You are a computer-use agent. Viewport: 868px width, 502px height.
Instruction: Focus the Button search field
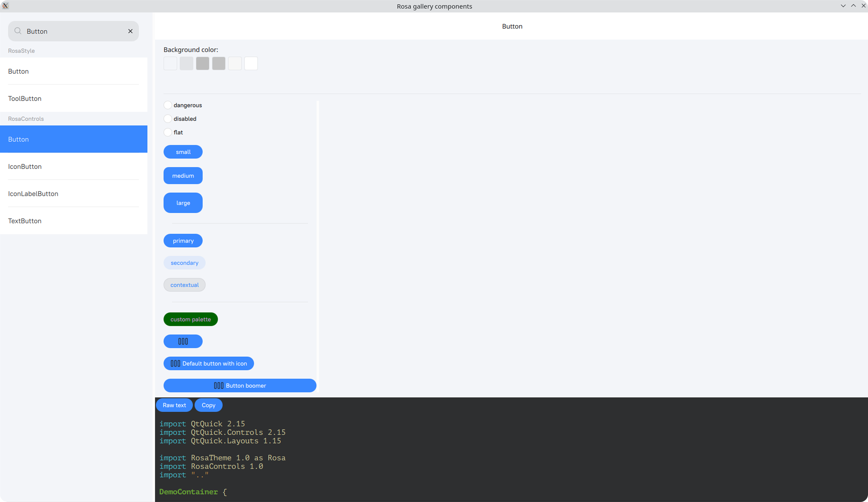coord(73,31)
